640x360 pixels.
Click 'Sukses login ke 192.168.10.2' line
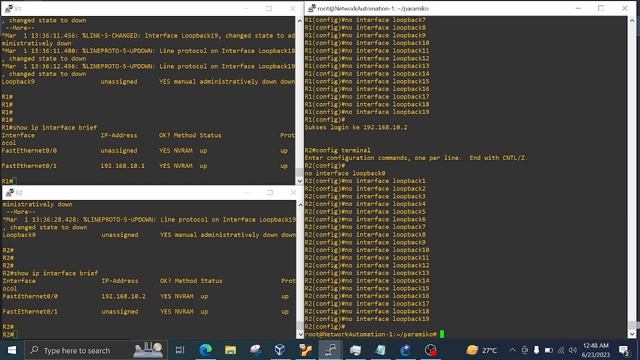tap(356, 127)
